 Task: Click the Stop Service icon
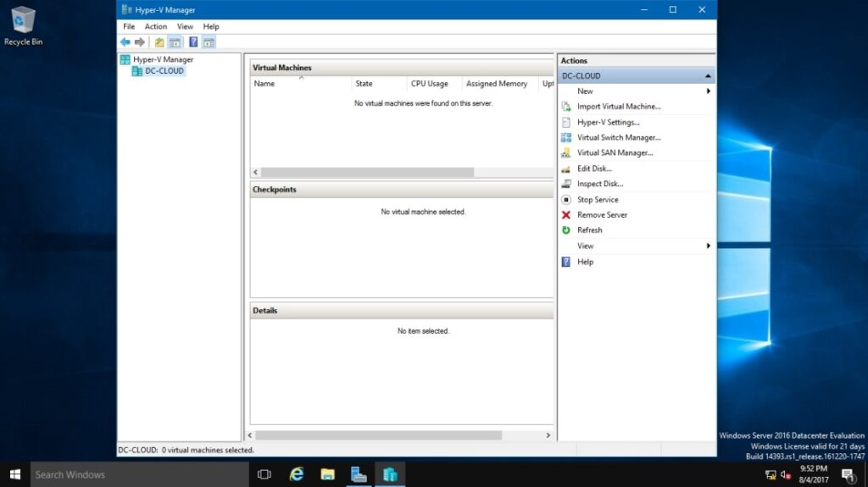pyautogui.click(x=565, y=199)
